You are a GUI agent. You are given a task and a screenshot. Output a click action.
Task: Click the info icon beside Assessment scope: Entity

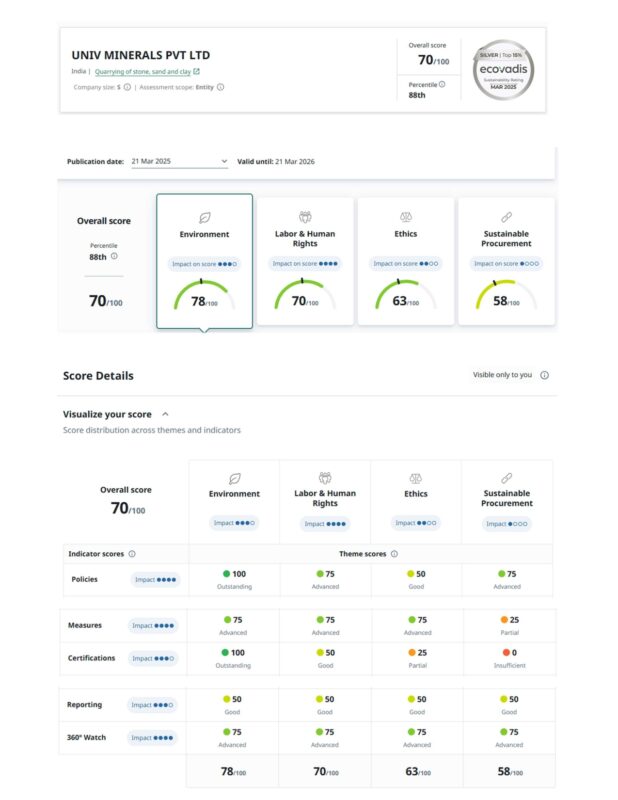(221, 87)
